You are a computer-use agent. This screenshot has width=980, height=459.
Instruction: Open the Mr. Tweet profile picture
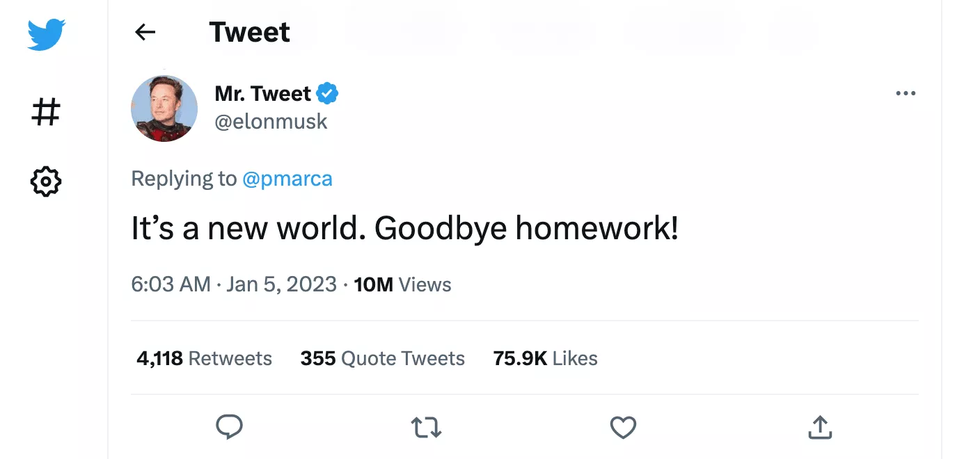coord(164,108)
